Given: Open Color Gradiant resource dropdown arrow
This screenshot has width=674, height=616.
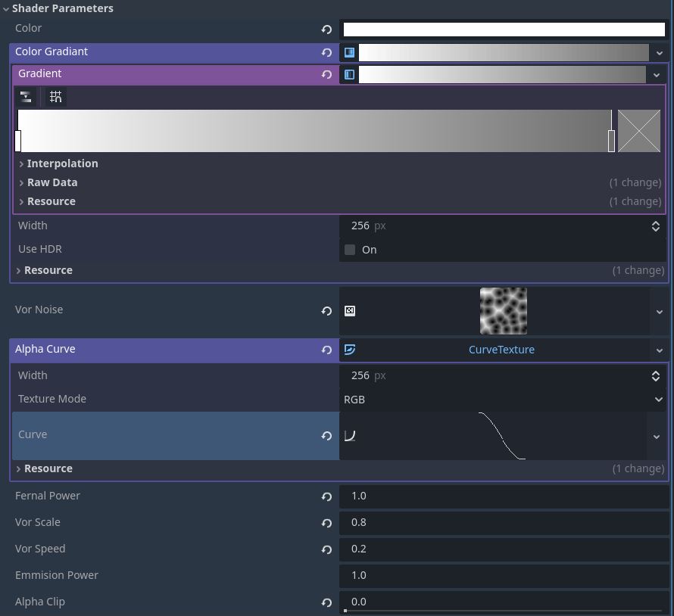Looking at the screenshot, I should point(660,53).
